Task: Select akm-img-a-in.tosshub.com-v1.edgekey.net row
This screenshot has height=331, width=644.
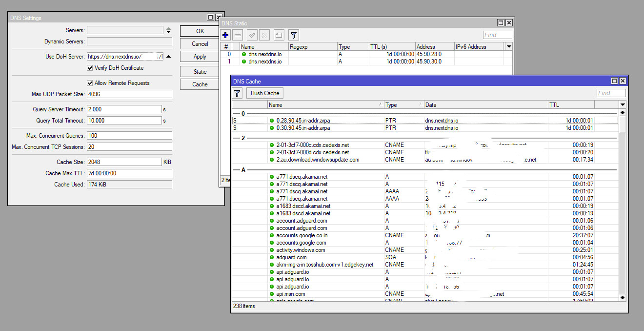Action: tap(425, 265)
